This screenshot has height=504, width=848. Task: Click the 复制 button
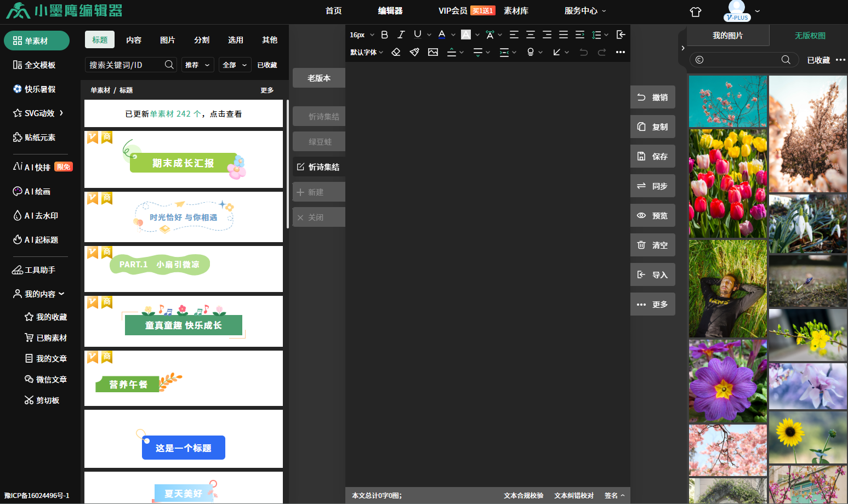(652, 127)
